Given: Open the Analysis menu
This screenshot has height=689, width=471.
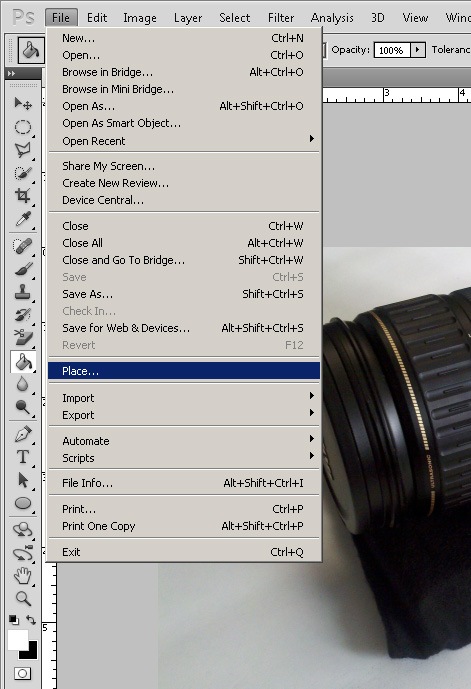Looking at the screenshot, I should click(x=332, y=18).
